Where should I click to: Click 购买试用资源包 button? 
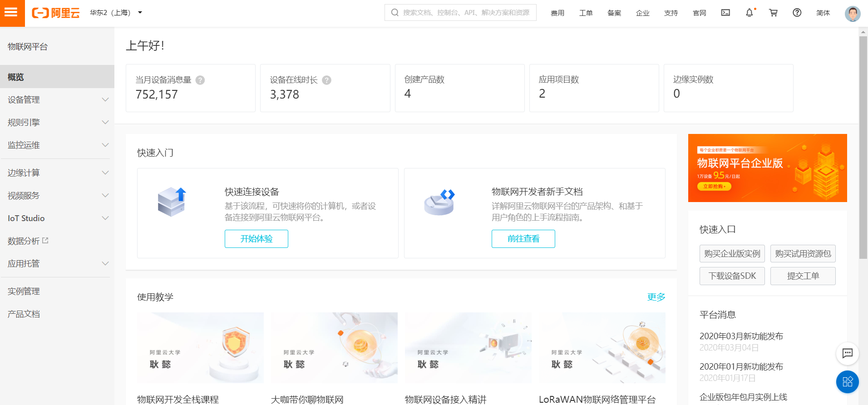(x=803, y=253)
